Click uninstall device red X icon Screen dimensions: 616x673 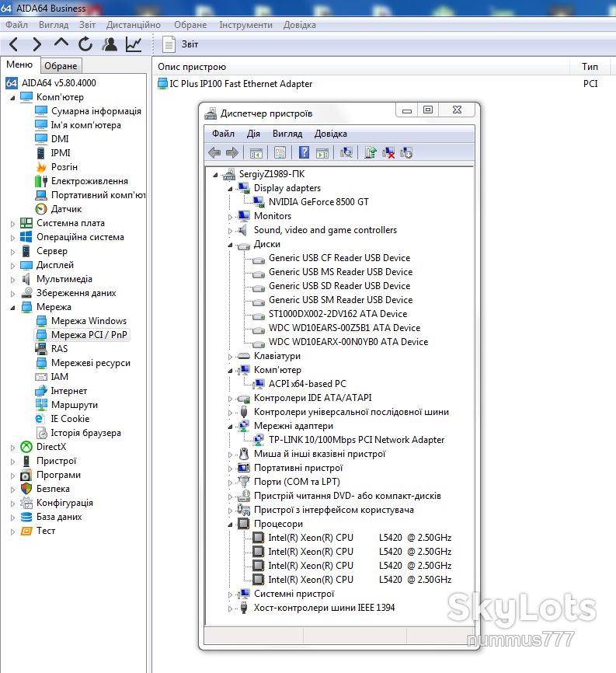pyautogui.click(x=388, y=152)
